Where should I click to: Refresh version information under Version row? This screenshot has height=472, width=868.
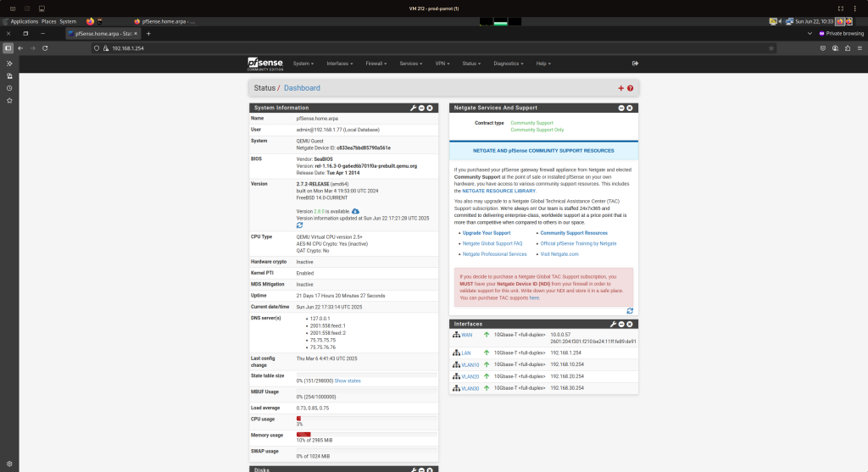[x=299, y=225]
